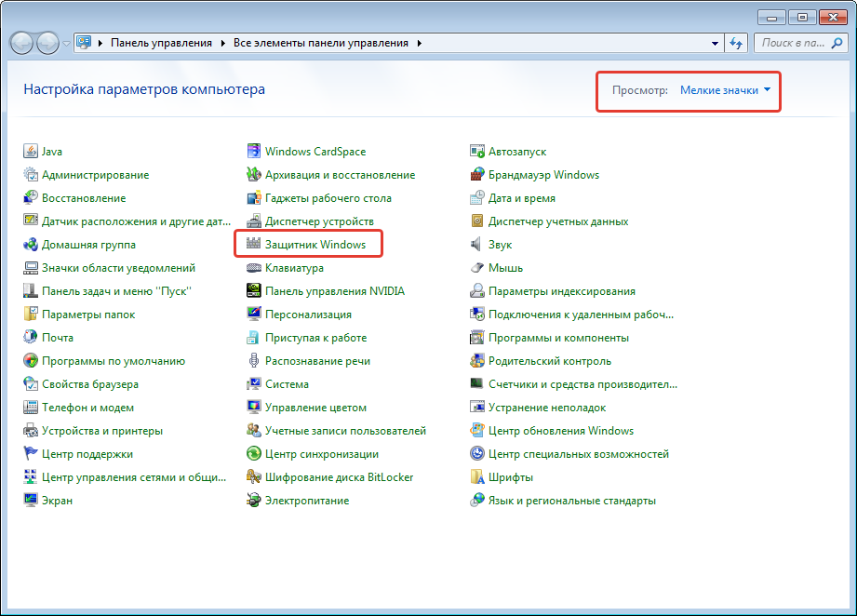Viewport: 857px width, 616px height.
Task: Open the Мелкие значки view dropdown
Action: 725,90
